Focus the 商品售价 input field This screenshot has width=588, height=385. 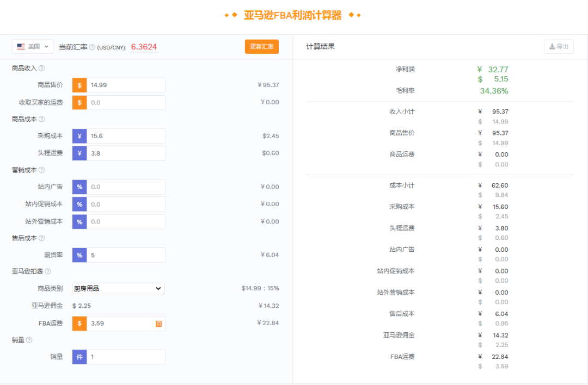[126, 85]
